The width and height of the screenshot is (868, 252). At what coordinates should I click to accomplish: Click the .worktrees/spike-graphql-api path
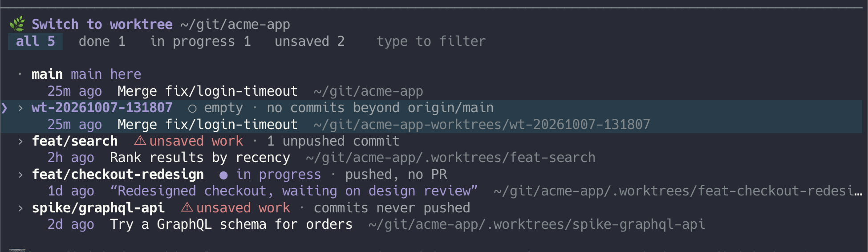[537, 224]
